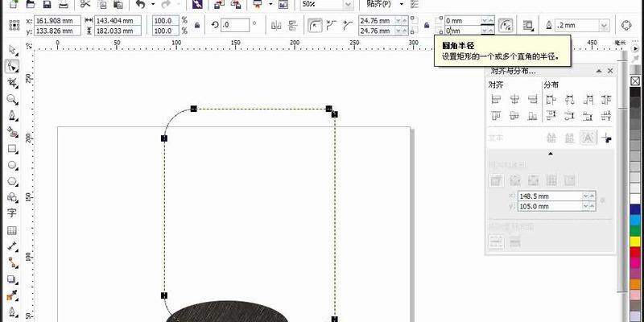
Task: Click the Print icon
Action: (x=64, y=5)
